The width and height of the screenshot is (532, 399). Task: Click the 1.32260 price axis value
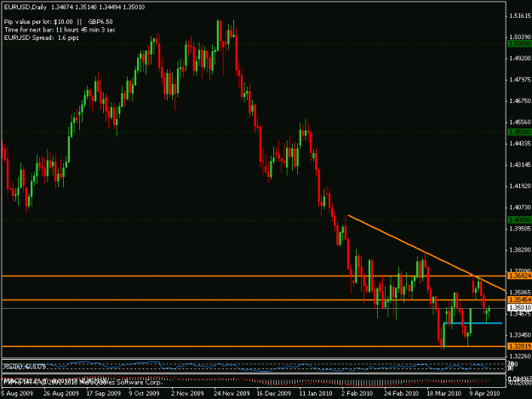(x=520, y=356)
